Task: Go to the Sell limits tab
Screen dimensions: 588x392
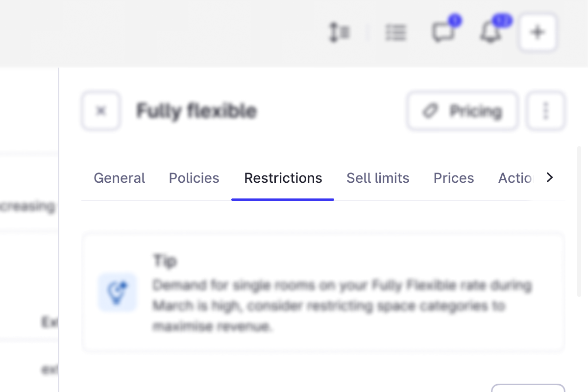Action: click(x=378, y=178)
